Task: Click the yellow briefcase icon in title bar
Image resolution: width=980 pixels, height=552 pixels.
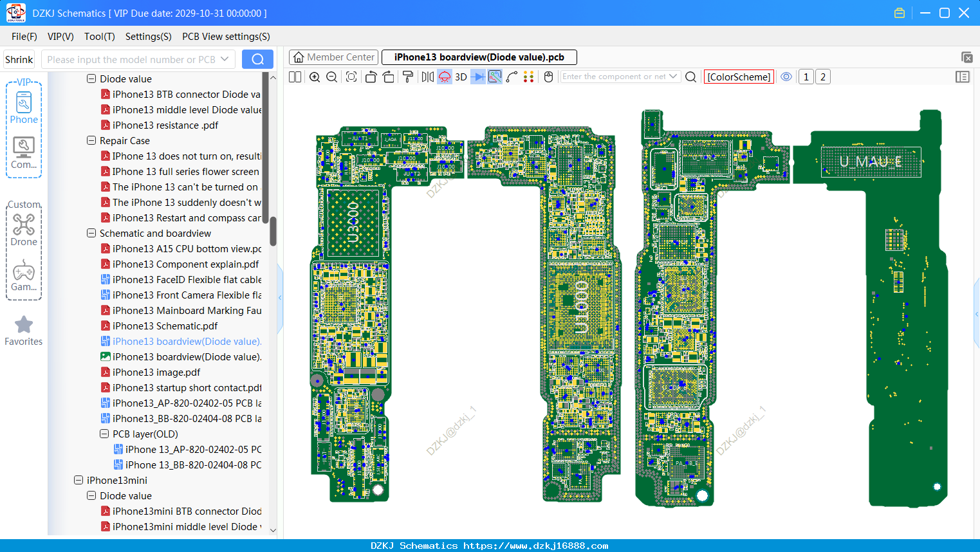Action: tap(900, 13)
